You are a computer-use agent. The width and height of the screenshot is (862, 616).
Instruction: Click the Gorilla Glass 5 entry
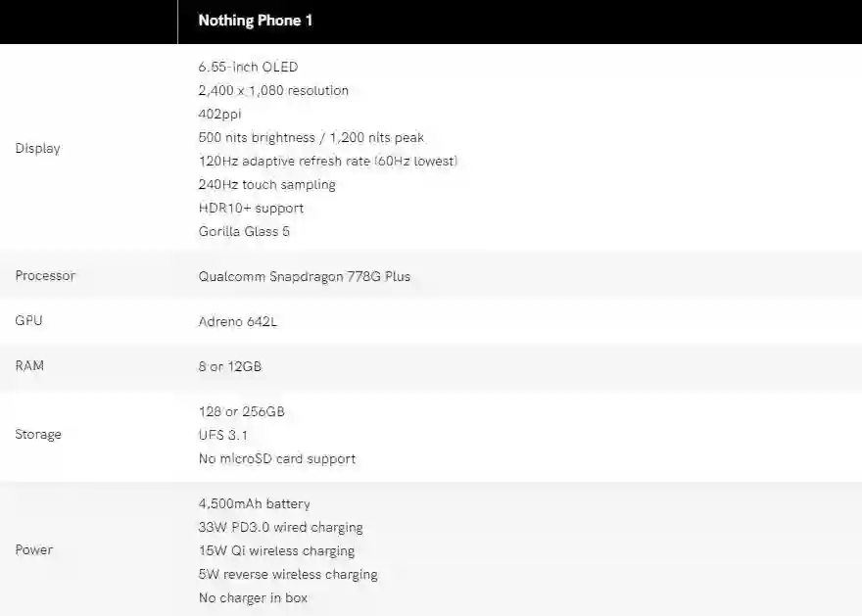click(x=244, y=232)
